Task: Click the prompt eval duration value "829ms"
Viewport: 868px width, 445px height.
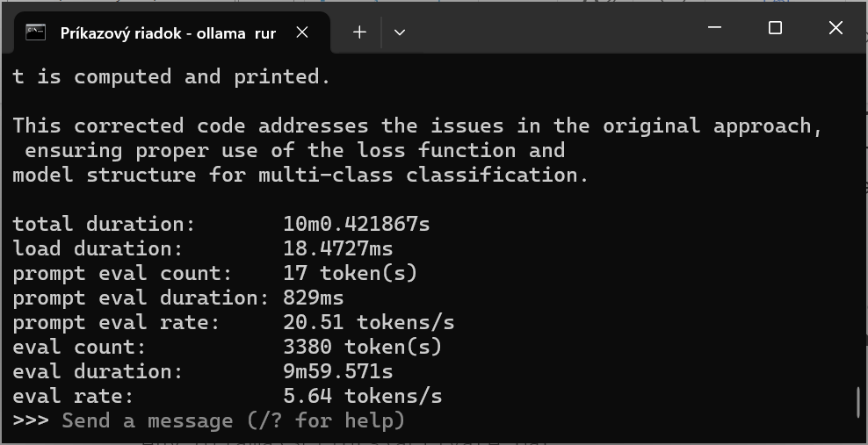Action: tap(313, 298)
